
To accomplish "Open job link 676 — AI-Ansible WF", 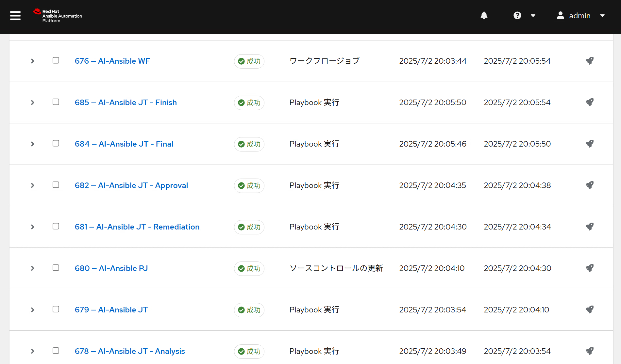I will click(112, 61).
